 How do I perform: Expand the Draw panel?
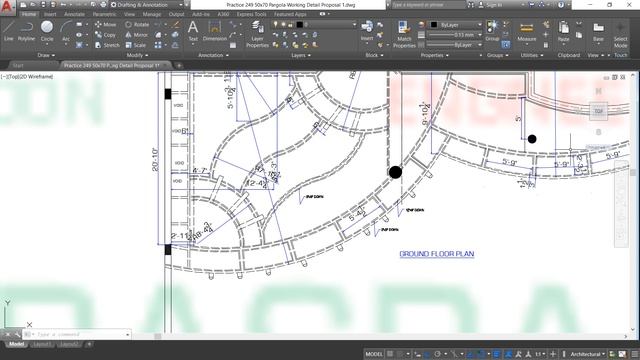[46, 55]
